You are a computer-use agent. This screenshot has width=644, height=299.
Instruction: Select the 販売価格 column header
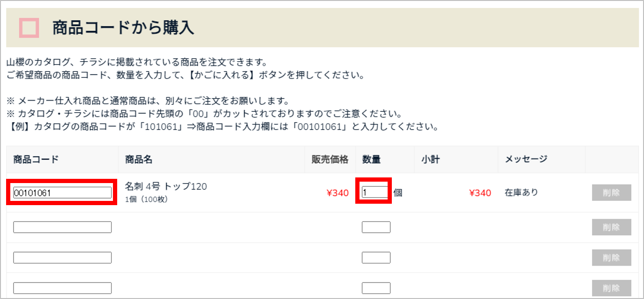pos(330,160)
